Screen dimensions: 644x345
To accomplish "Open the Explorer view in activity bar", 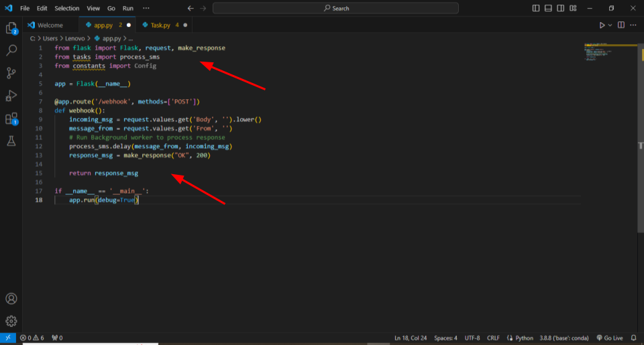I will [11, 28].
